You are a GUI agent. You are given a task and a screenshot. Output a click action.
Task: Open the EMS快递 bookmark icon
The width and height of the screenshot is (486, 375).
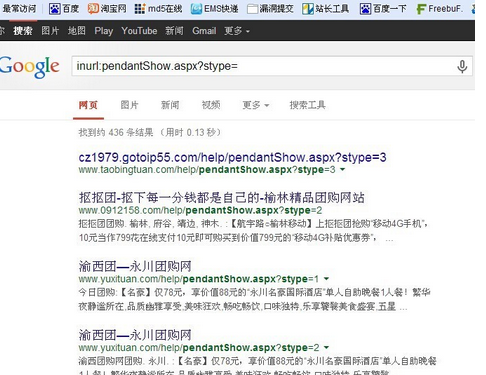coord(196,9)
